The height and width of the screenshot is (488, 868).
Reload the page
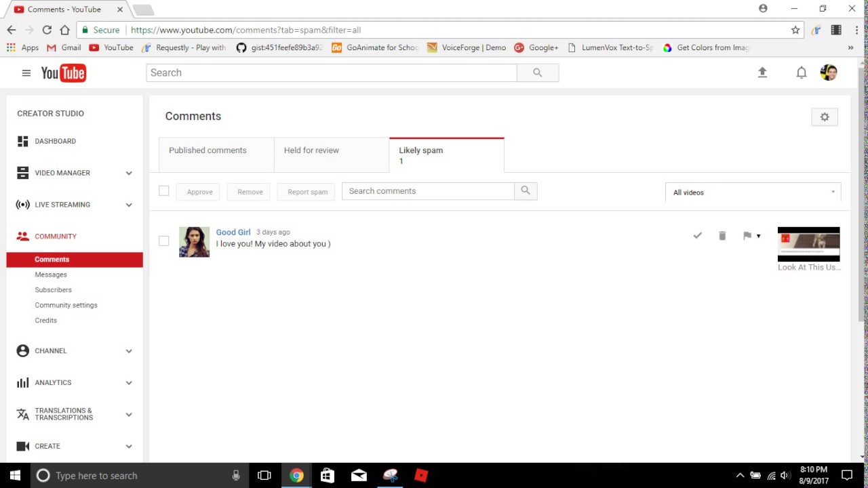coord(47,30)
